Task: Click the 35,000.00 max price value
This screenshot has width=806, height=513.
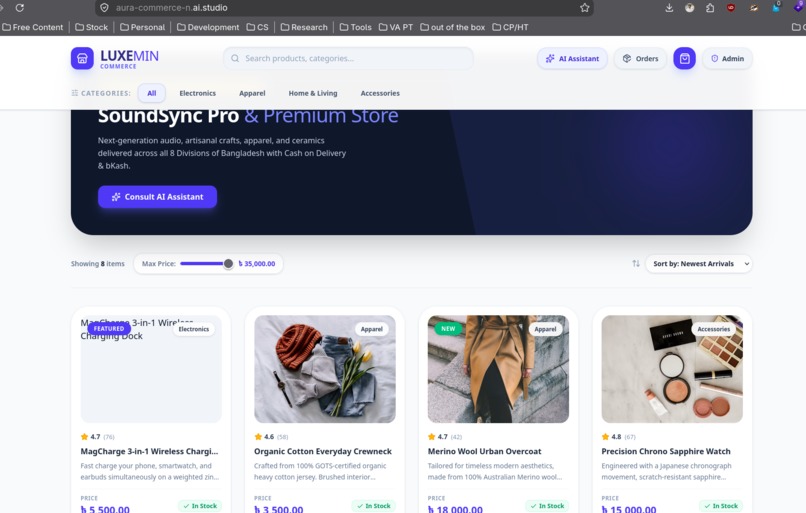Action: tap(257, 264)
